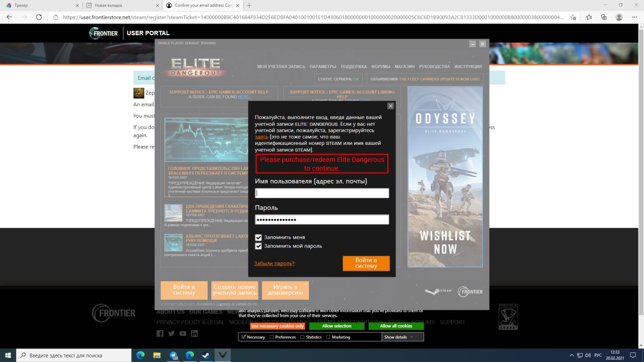
Task: Toggle the 'Запомнить мой пароль' checkbox
Action: pyautogui.click(x=258, y=246)
